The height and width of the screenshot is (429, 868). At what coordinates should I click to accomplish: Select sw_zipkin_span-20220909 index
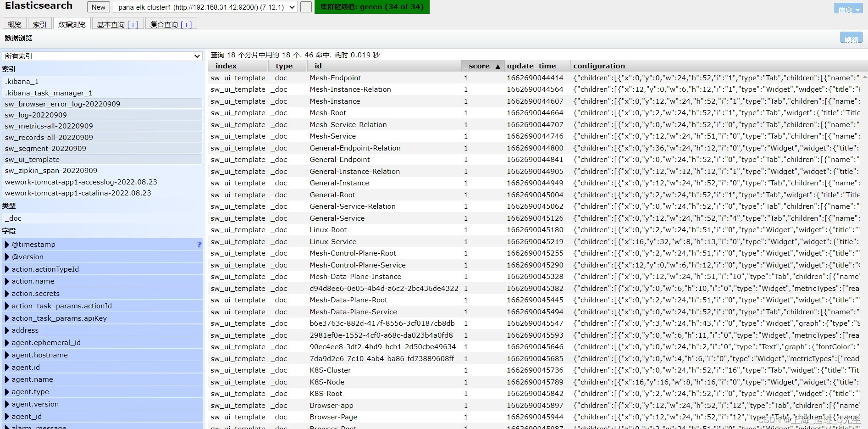point(102,170)
